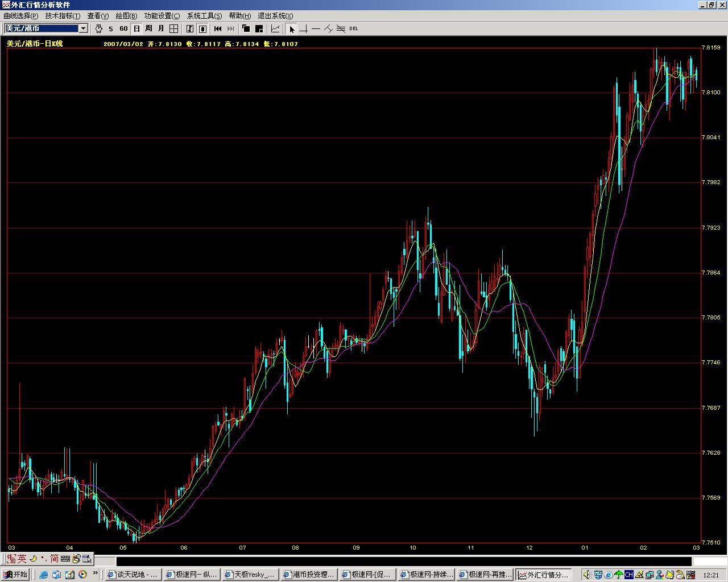Click the 7.8100 price axis label
The width and height of the screenshot is (728, 582).
[x=712, y=92]
